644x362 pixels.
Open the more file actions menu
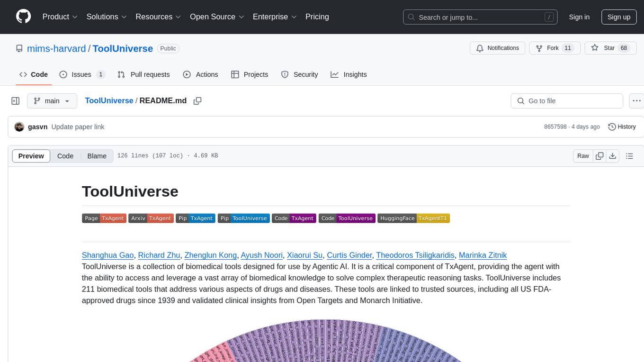(637, 101)
